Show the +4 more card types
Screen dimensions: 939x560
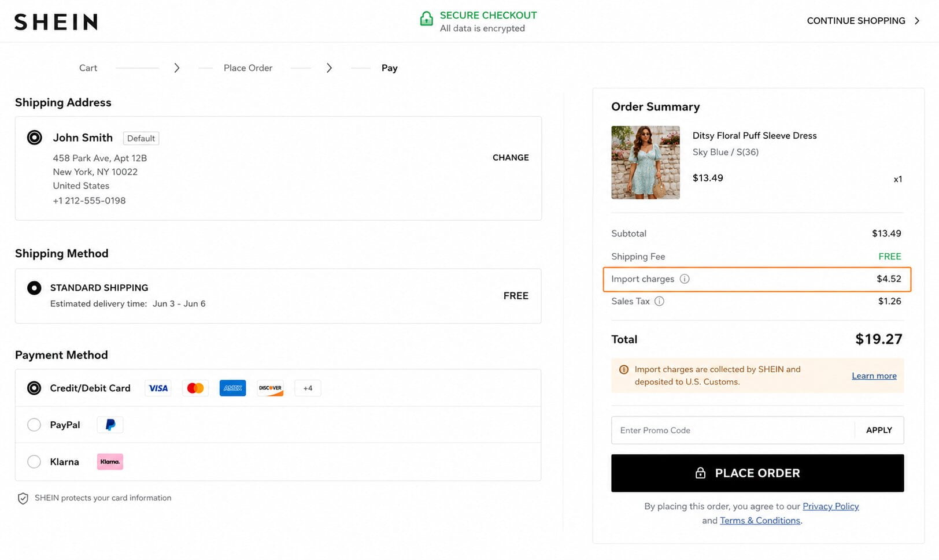(308, 388)
